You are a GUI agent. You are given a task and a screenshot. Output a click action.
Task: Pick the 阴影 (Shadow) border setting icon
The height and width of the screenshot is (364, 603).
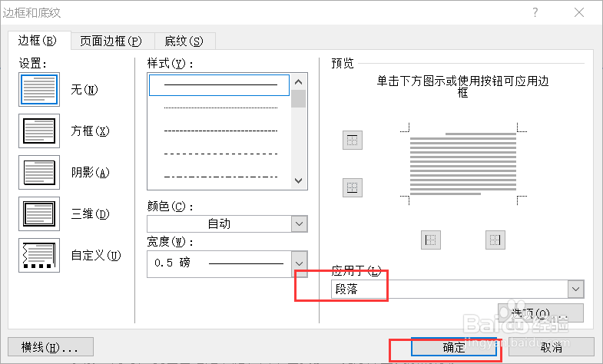[39, 173]
